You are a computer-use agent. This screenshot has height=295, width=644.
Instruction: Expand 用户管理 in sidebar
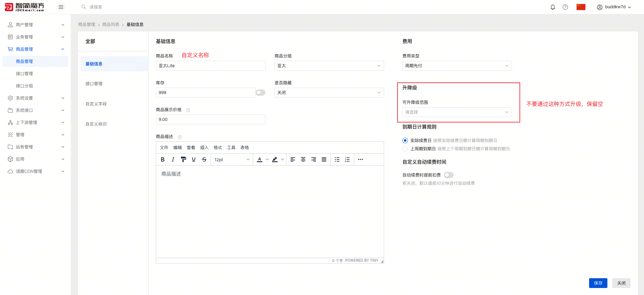point(35,25)
